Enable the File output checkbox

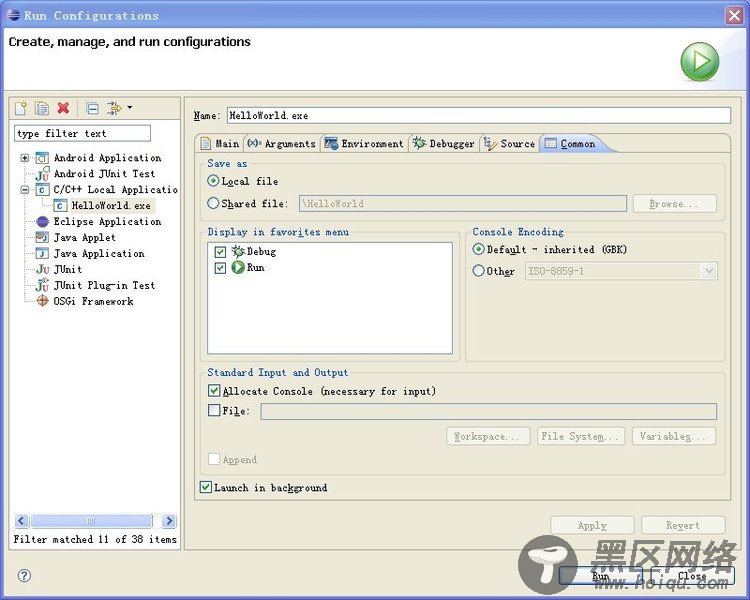(x=214, y=411)
